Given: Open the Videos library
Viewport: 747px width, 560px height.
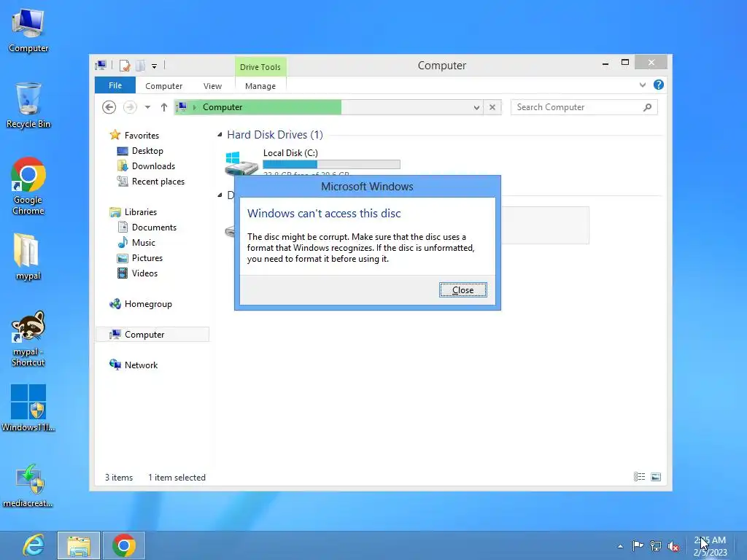Looking at the screenshot, I should pos(144,273).
